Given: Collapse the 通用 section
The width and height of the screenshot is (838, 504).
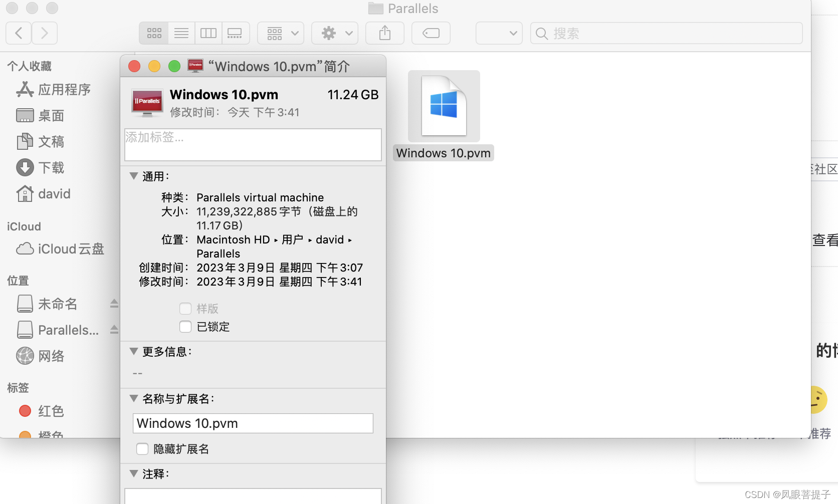Looking at the screenshot, I should click(134, 176).
